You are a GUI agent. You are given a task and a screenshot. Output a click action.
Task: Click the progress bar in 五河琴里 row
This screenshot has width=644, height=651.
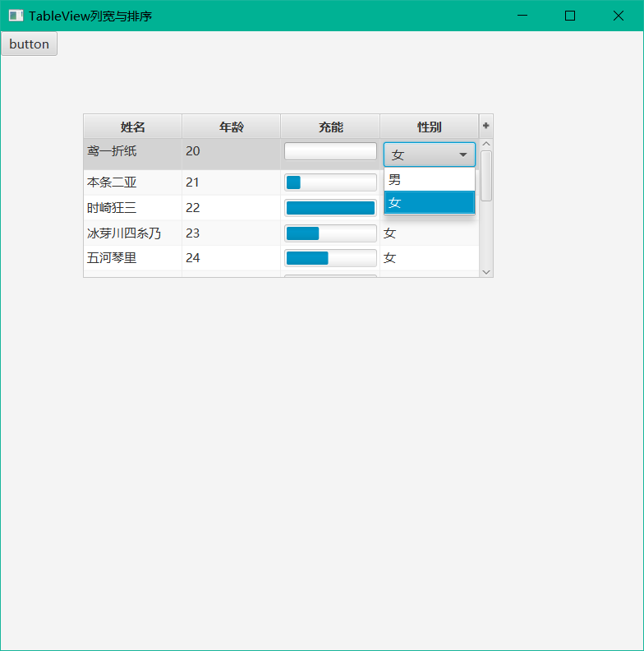tap(330, 258)
